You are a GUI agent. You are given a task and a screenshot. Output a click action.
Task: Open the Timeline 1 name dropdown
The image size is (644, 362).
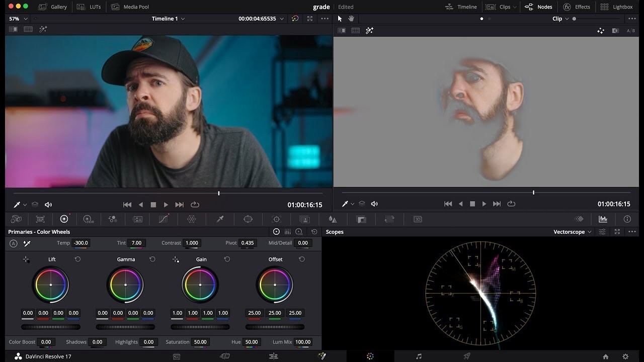pos(168,19)
